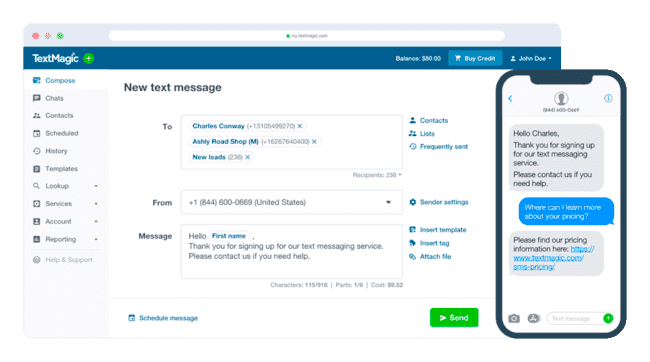
Task: Click the Reporting chart icon
Action: point(36,239)
